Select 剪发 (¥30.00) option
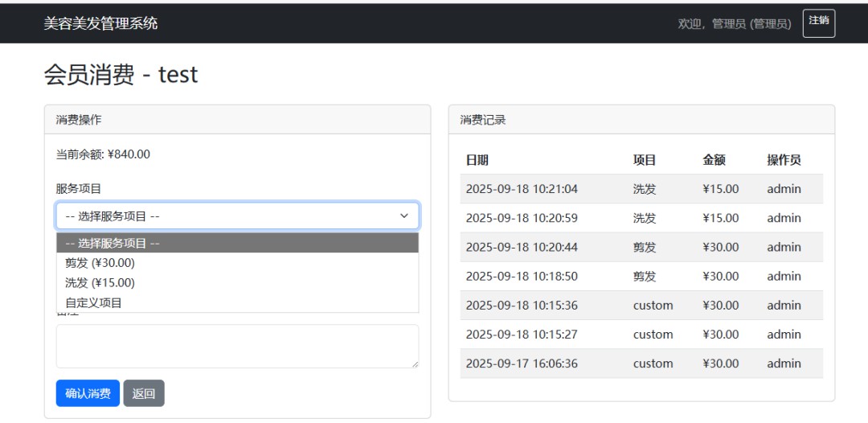 (100, 263)
